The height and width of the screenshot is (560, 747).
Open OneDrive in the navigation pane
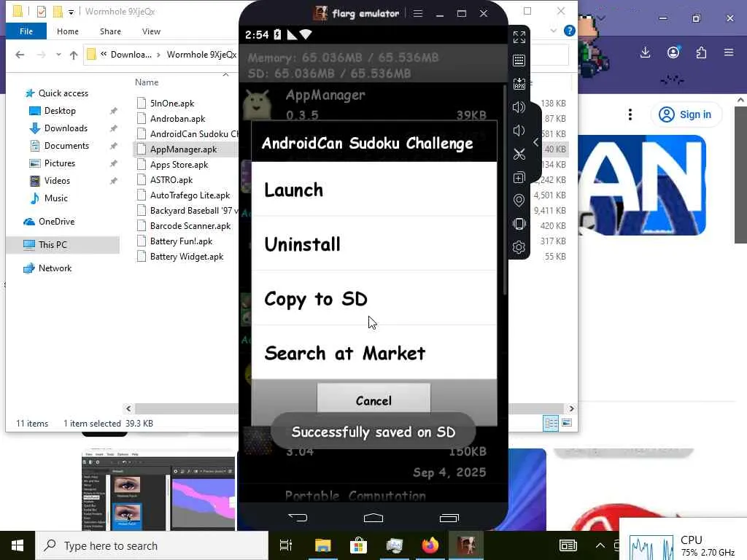[x=56, y=222]
